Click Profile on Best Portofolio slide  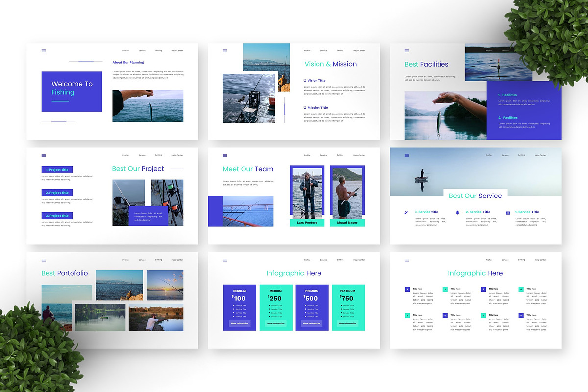125,260
